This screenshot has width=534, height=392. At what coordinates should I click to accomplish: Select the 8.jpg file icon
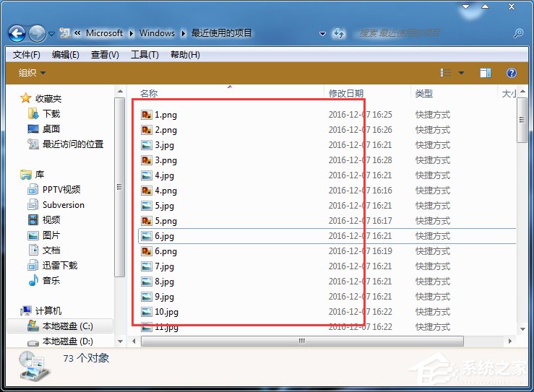[x=147, y=282]
